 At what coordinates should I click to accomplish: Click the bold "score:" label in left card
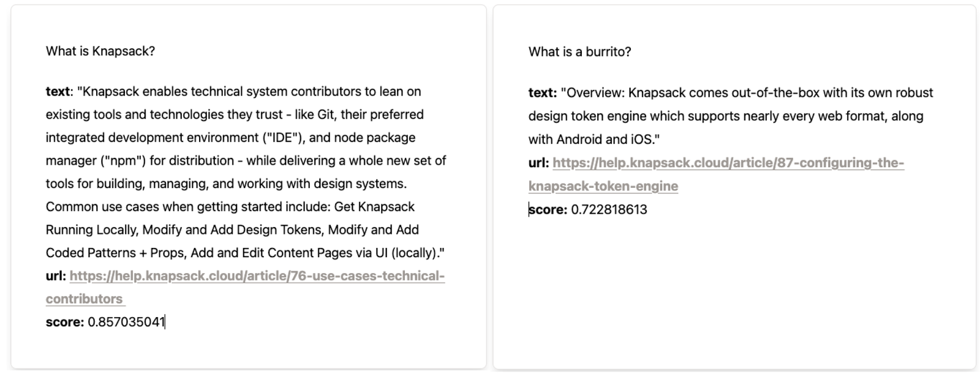tap(64, 322)
